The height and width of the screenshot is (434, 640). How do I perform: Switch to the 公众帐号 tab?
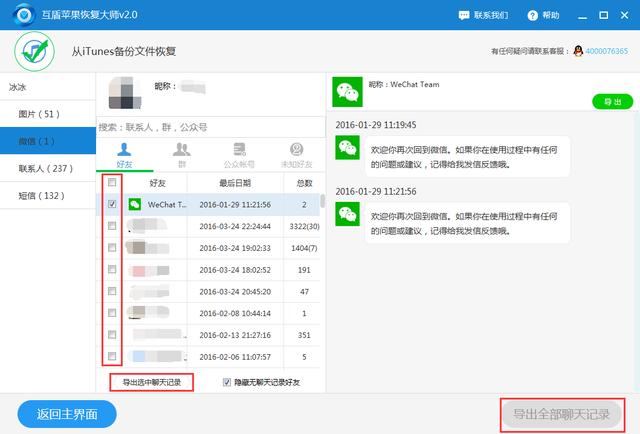coord(239,156)
